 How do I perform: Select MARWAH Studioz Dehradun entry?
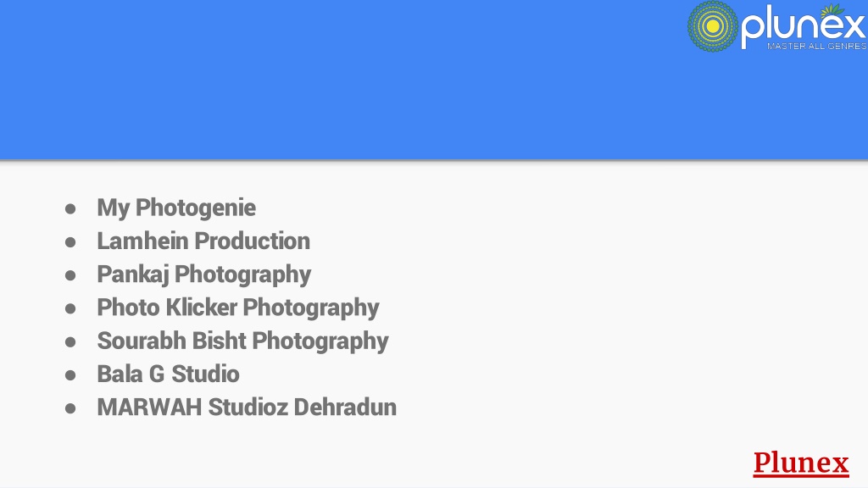247,408
